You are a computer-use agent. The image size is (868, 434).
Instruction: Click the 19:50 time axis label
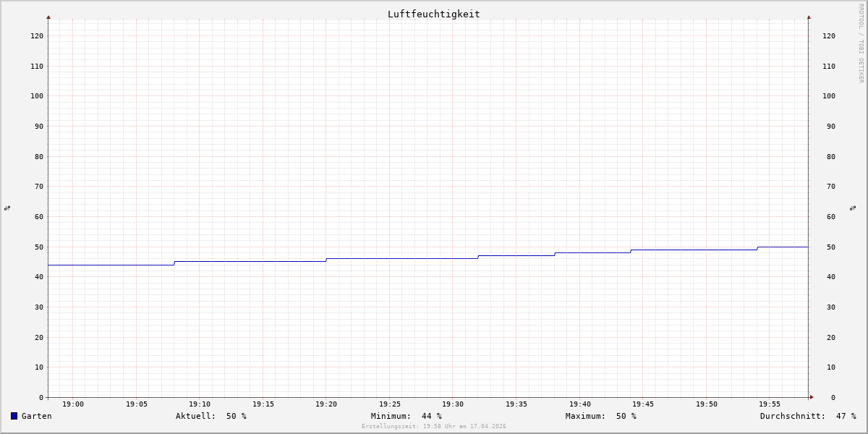point(707,404)
